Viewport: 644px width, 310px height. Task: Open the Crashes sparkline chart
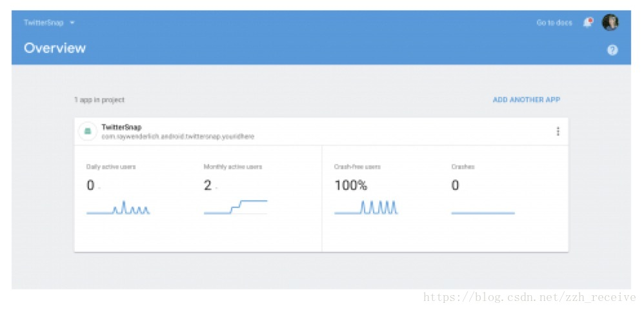coord(483,212)
